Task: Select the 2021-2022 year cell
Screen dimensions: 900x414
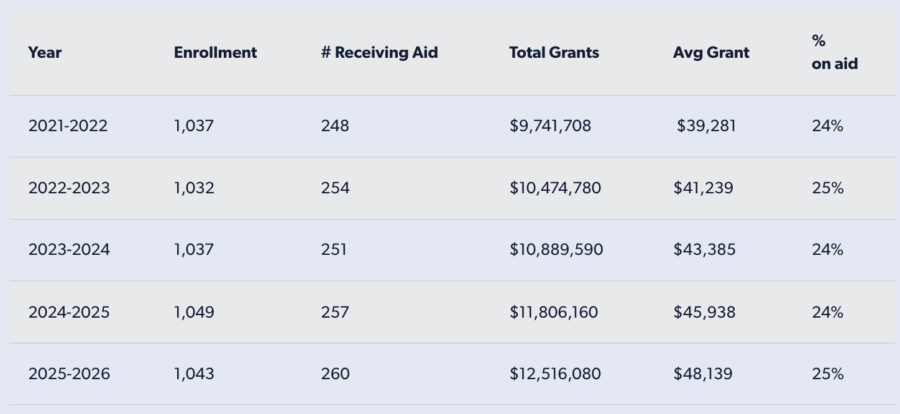Action: coord(68,127)
